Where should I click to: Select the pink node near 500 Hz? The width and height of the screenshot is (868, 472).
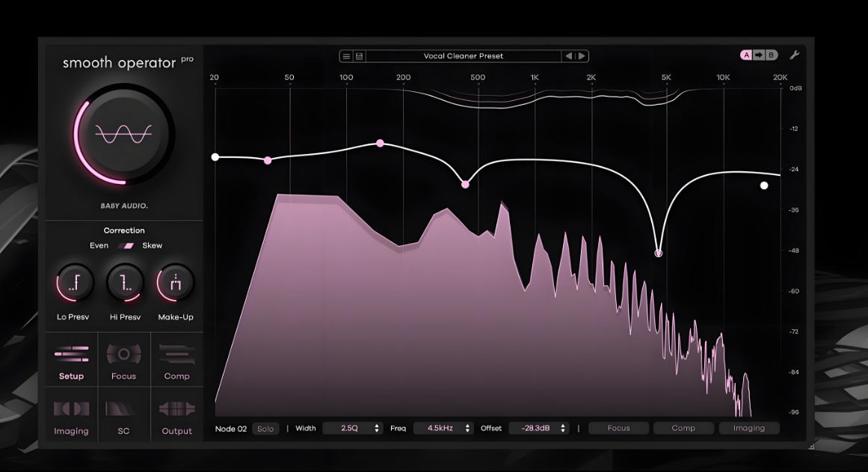point(466,185)
